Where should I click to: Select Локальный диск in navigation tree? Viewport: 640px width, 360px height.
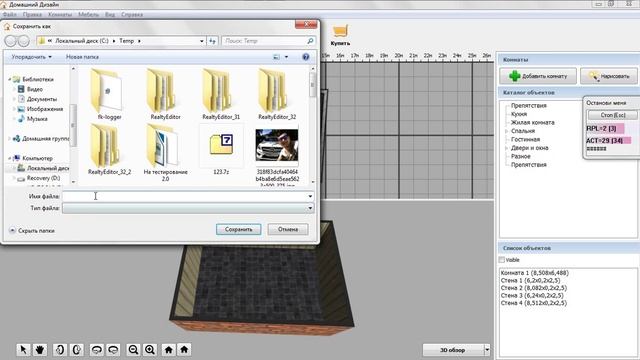click(x=47, y=168)
